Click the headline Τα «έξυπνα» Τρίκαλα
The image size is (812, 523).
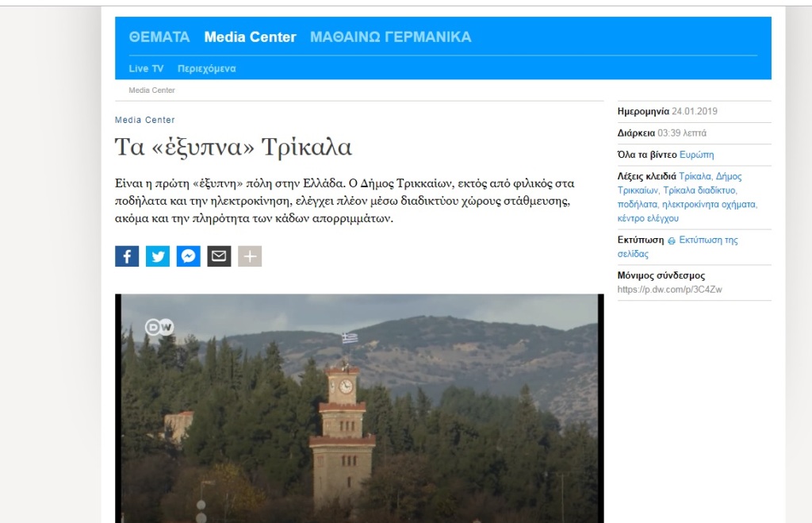click(233, 147)
